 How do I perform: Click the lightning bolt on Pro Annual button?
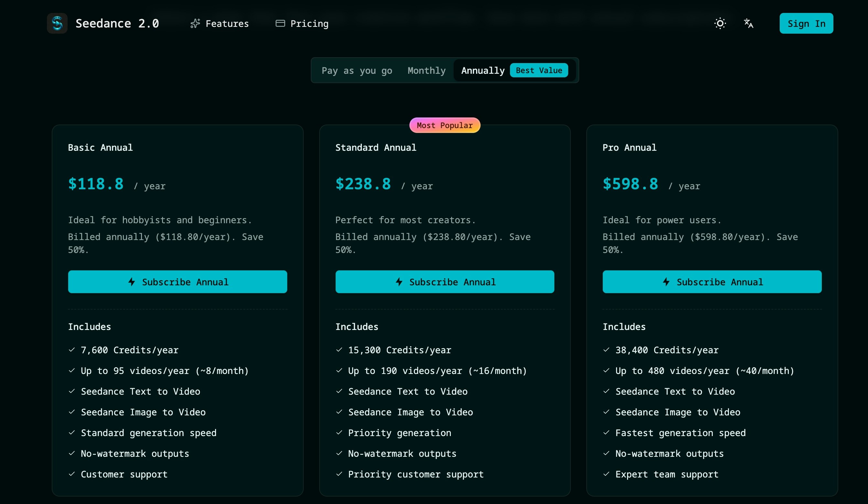point(666,282)
